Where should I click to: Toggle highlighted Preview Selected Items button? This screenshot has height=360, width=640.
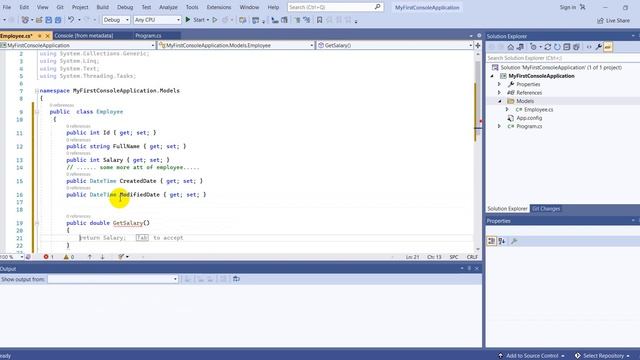(x=608, y=47)
